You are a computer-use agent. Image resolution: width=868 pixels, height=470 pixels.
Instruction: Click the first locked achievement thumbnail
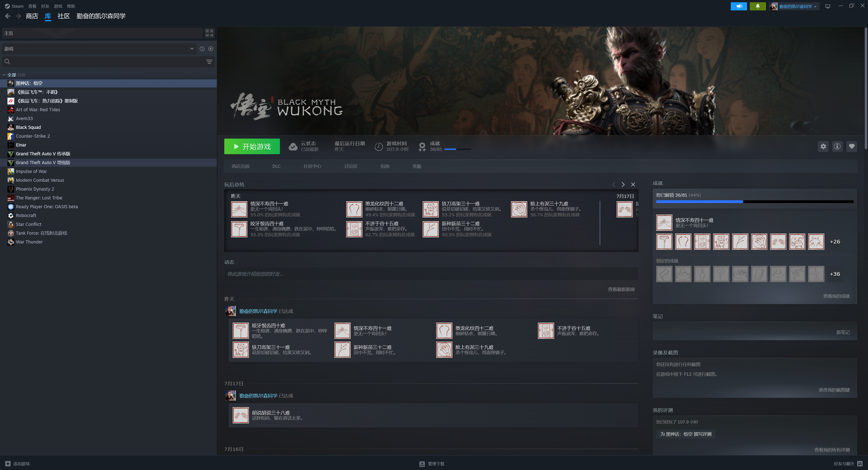(664, 274)
